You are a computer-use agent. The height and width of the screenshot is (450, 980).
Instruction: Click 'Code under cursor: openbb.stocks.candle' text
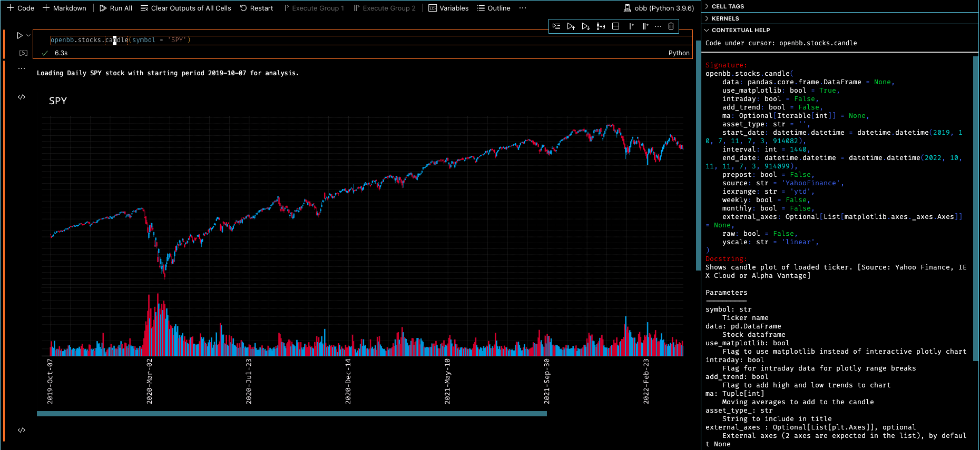point(781,43)
